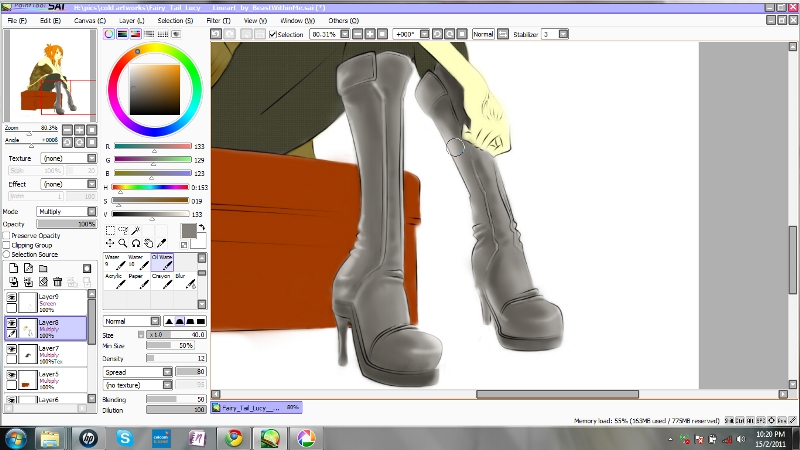The image size is (800, 450).
Task: Click the Navigator thumbnail preview
Action: (x=50, y=76)
